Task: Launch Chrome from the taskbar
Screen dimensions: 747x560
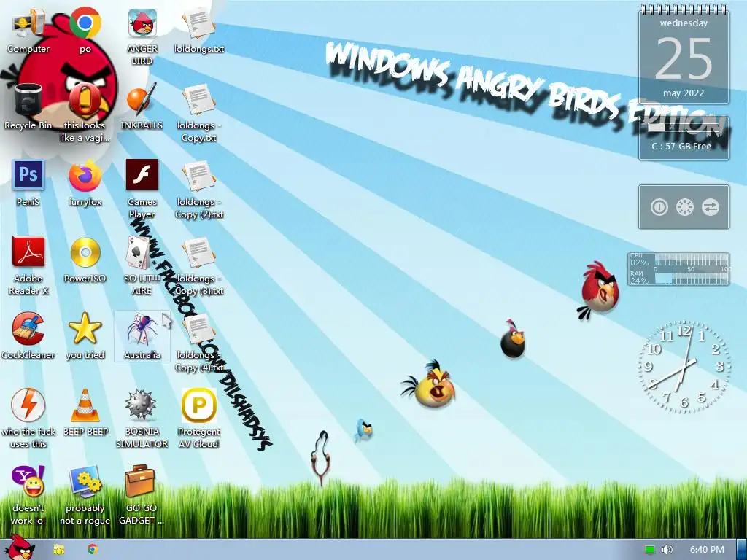Action: [93, 549]
